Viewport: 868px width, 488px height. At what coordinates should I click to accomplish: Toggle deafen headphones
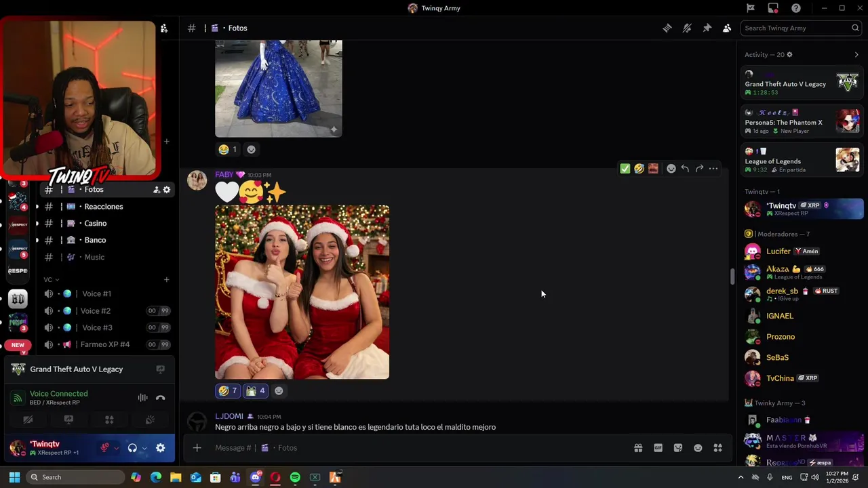132,448
